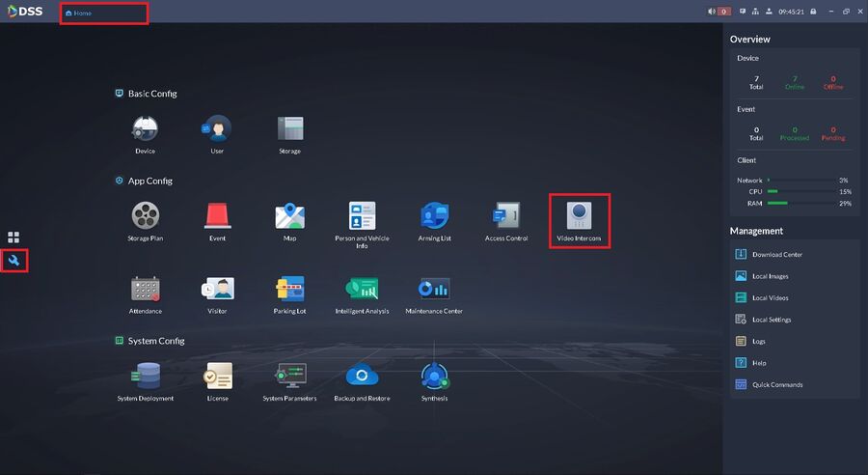Viewport: 868px width, 475px height.
Task: Open the Synthesis module
Action: [435, 382]
